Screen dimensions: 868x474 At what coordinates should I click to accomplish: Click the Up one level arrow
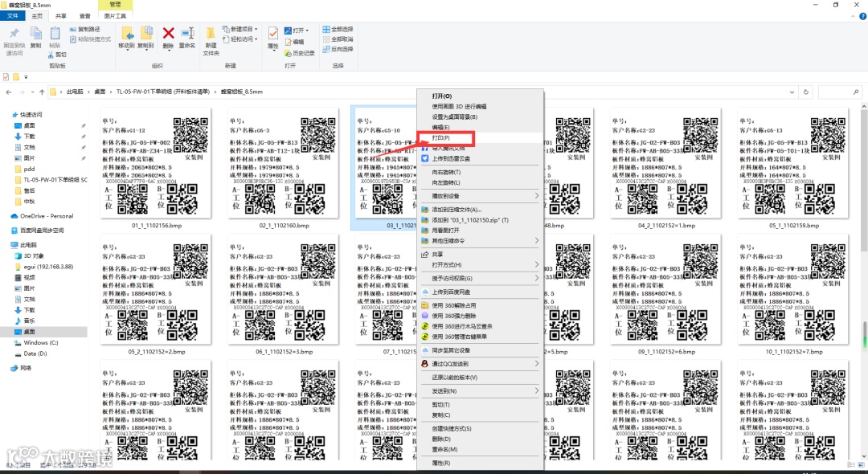[42, 92]
